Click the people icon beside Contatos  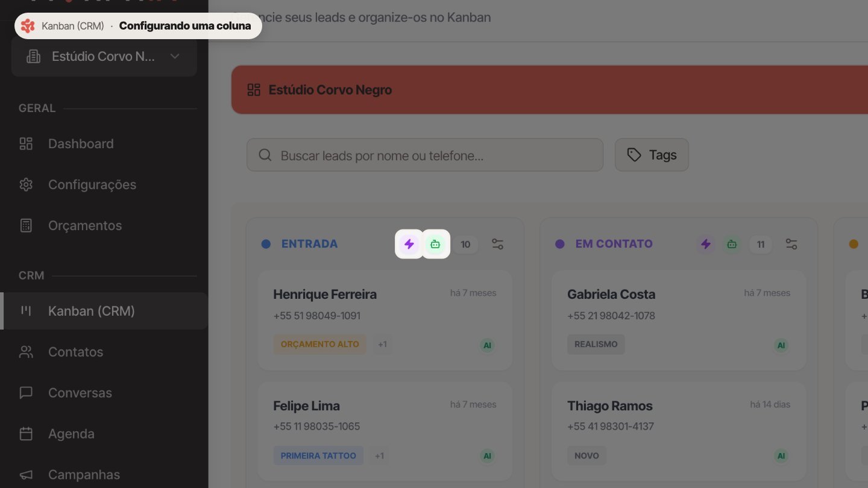click(x=26, y=352)
